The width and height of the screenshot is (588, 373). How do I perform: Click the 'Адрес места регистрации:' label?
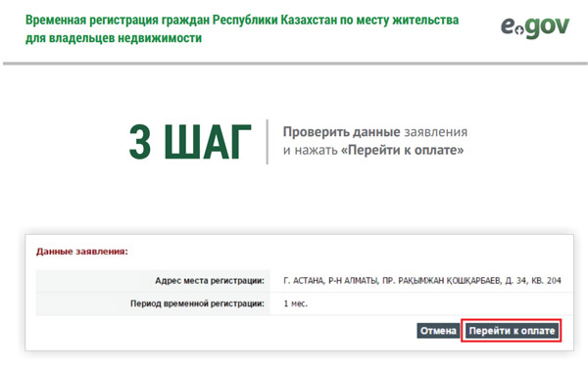click(210, 281)
